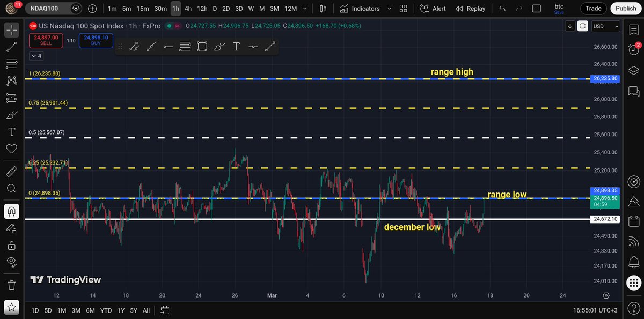Screen dimensions: 644x319
Task: Click the trash remove objects icon
Action: (11, 285)
